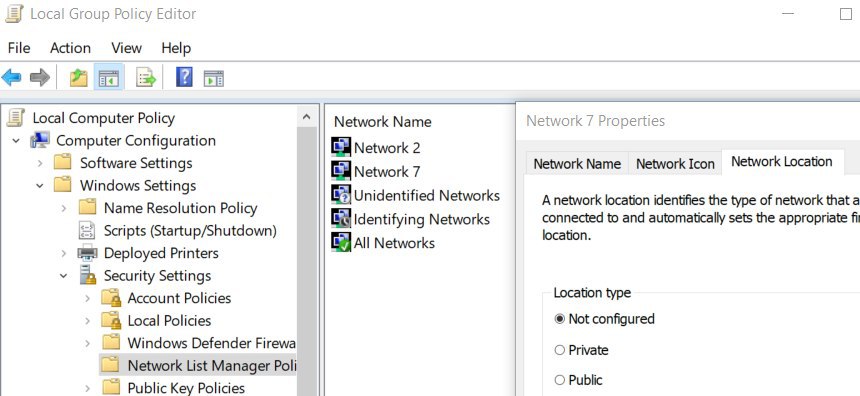Open the Action menu
Screen dimensions: 860x396
tap(70, 48)
